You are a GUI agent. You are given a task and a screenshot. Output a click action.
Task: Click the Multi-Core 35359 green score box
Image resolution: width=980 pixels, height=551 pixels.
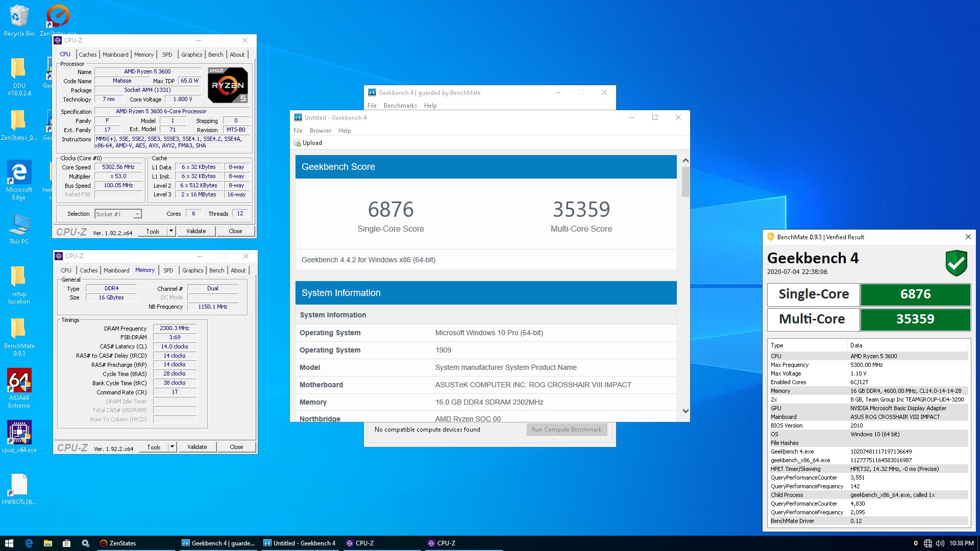[x=915, y=319]
